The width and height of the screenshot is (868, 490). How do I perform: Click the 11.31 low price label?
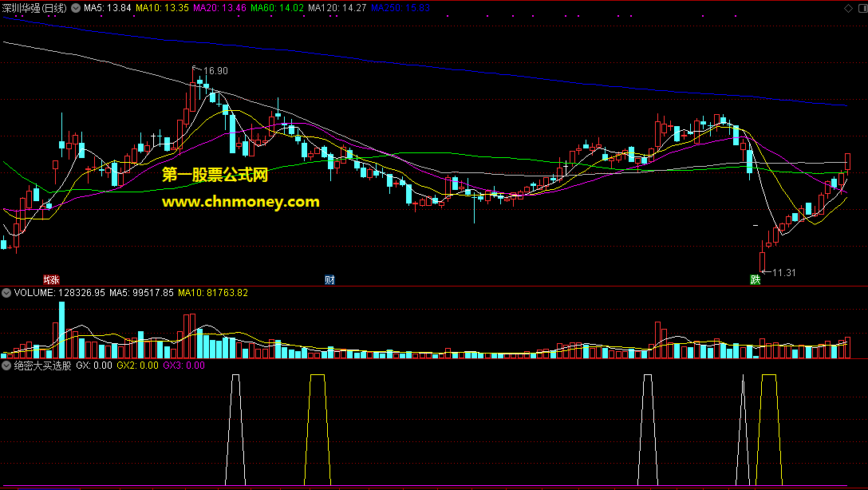pyautogui.click(x=783, y=272)
